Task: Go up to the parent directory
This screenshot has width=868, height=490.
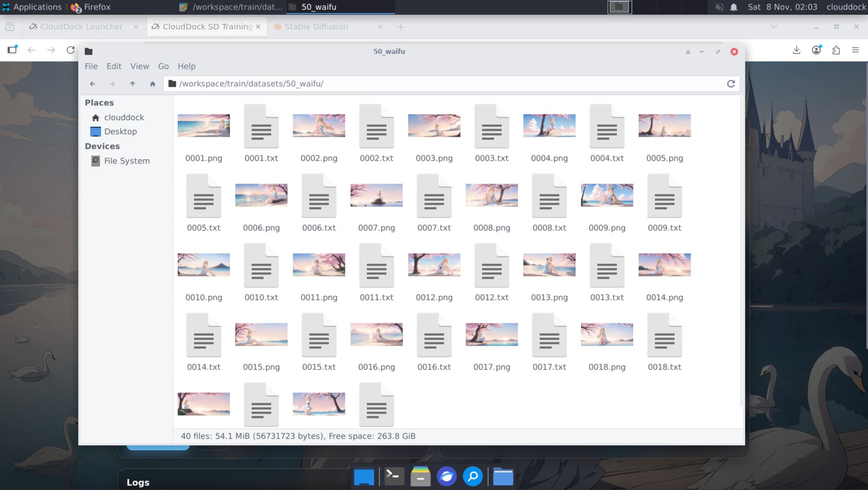Action: [x=132, y=83]
